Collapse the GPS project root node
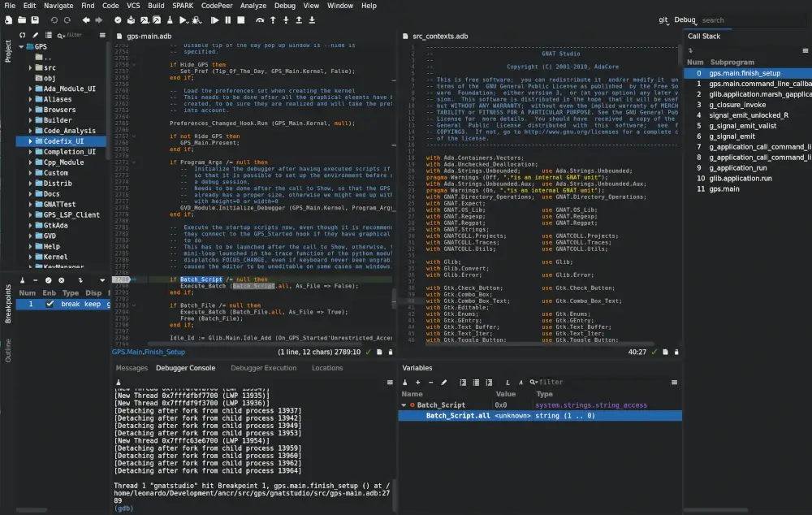This screenshot has width=812, height=515. coord(21,46)
